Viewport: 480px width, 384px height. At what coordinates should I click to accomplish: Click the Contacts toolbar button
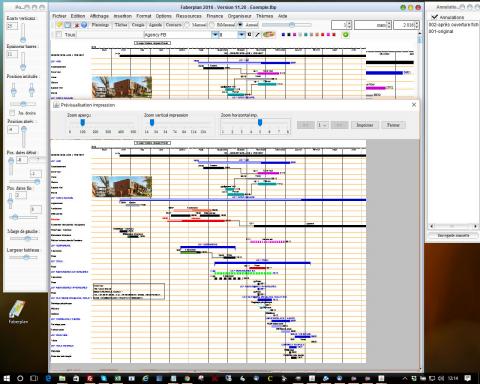[x=173, y=25]
